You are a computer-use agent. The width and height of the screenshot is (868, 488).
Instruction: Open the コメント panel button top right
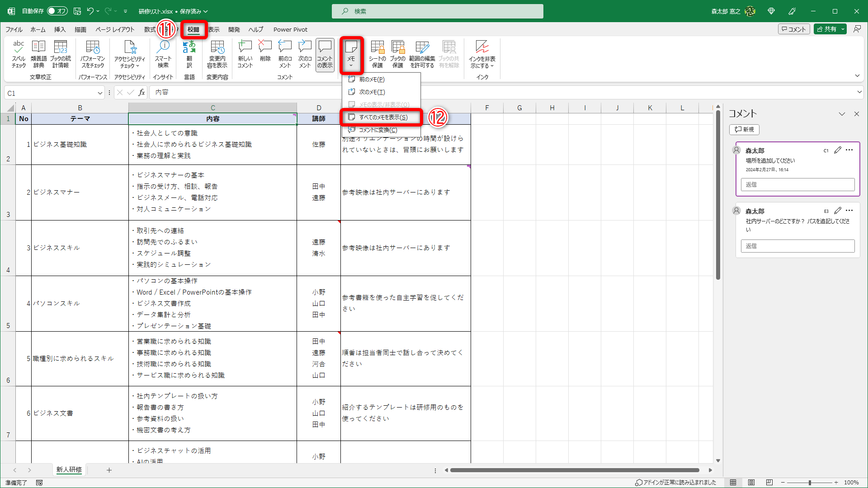pos(794,28)
